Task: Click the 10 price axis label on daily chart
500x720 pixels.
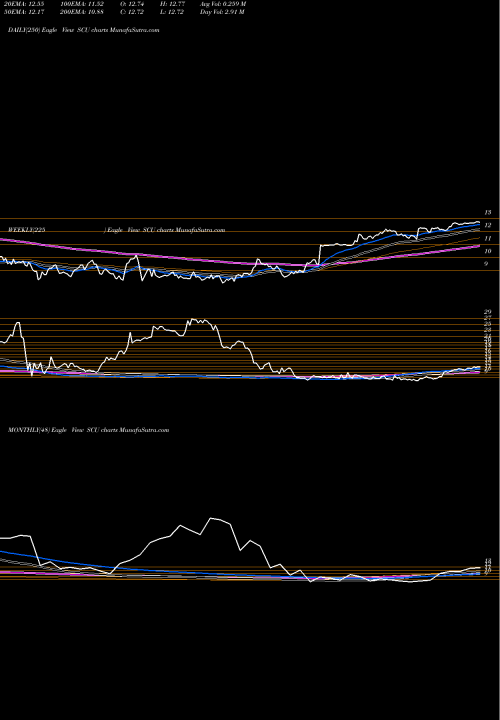Action: click(x=488, y=251)
